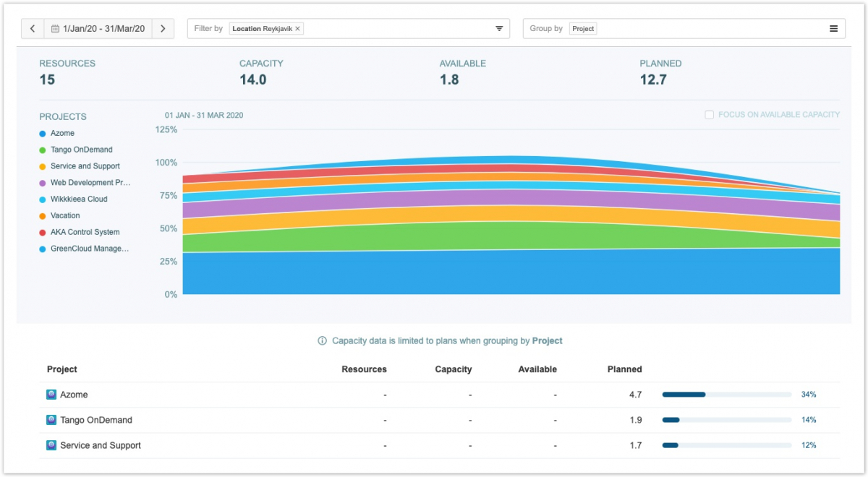Image resolution: width=868 pixels, height=477 pixels.
Task: Toggle Azome series in the chart legend
Action: coord(62,134)
